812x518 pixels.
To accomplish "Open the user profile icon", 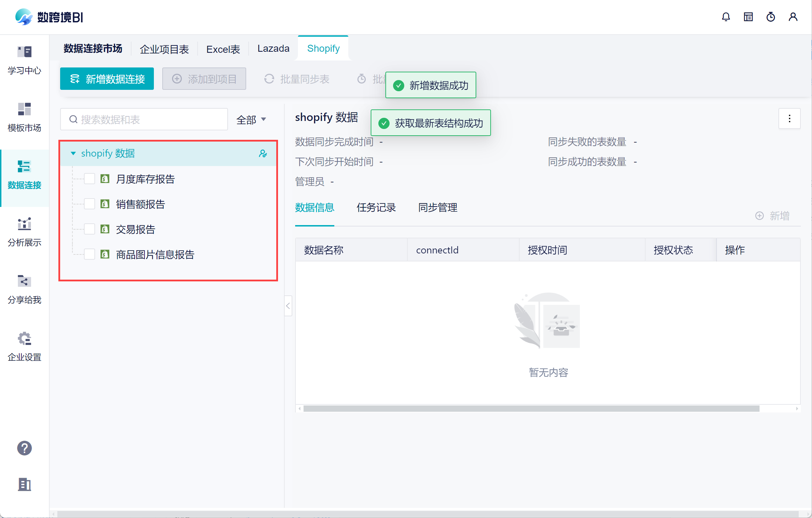I will point(793,17).
